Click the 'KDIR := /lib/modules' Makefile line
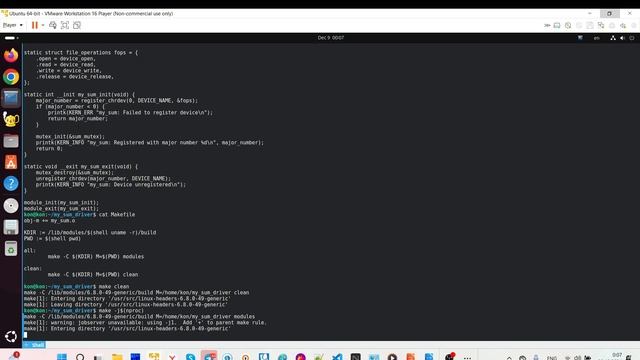The height and width of the screenshot is (360, 640). pyautogui.click(x=90, y=232)
